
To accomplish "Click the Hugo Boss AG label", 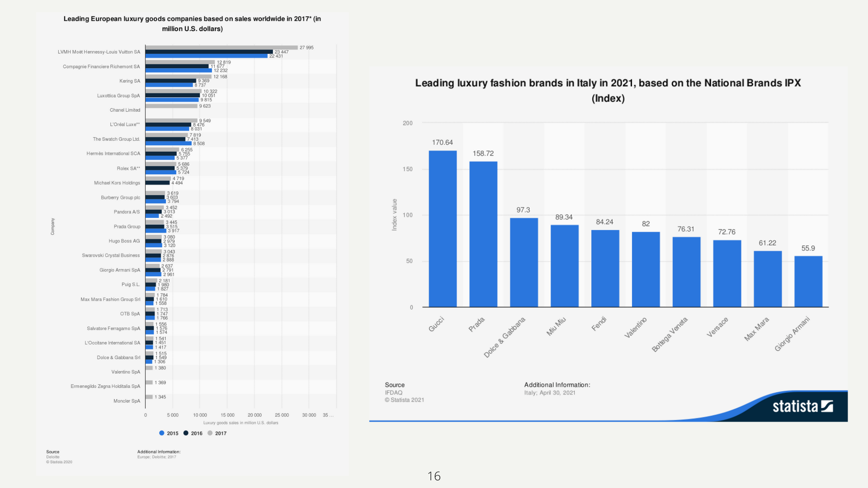I will tap(124, 241).
